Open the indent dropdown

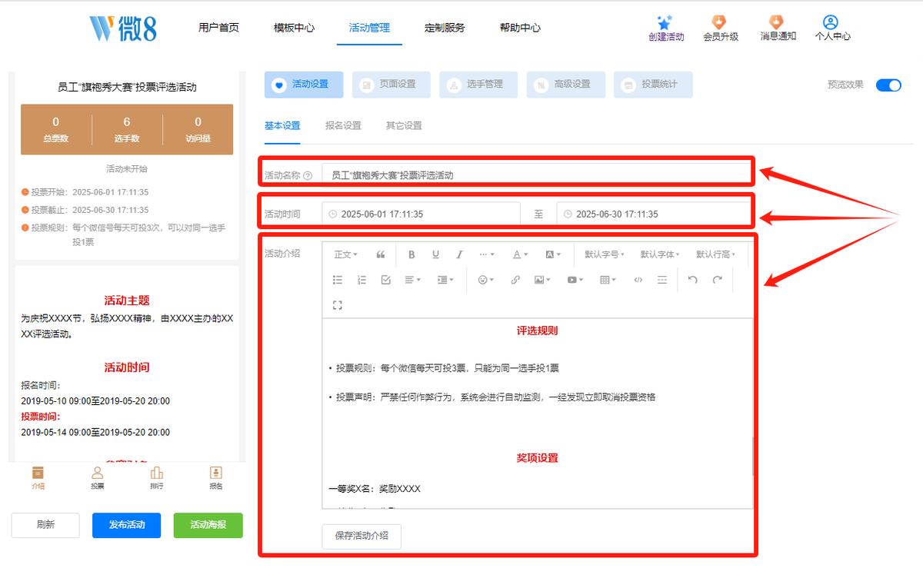(x=445, y=280)
